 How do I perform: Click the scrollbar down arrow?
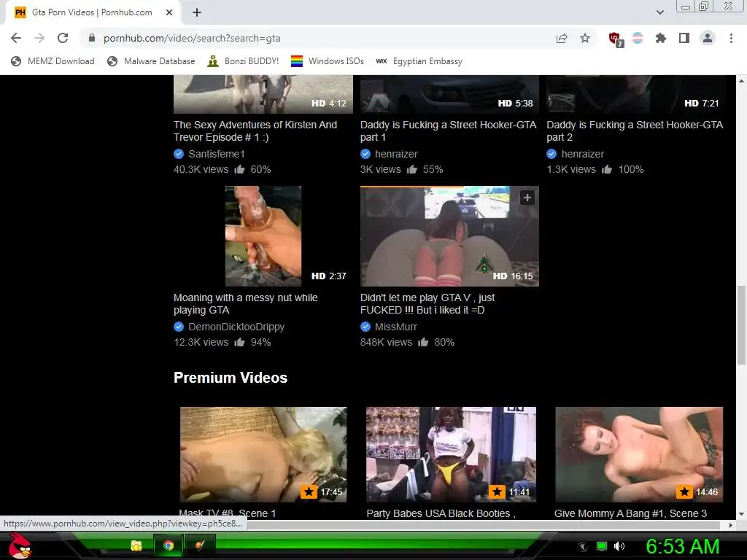pos(741,514)
